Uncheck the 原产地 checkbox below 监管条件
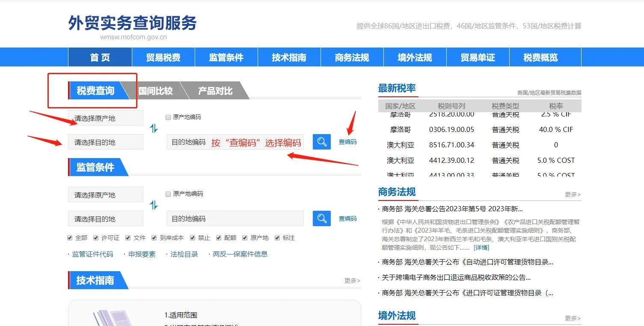Image resolution: width=644 pixels, height=326 pixels. coord(245,238)
